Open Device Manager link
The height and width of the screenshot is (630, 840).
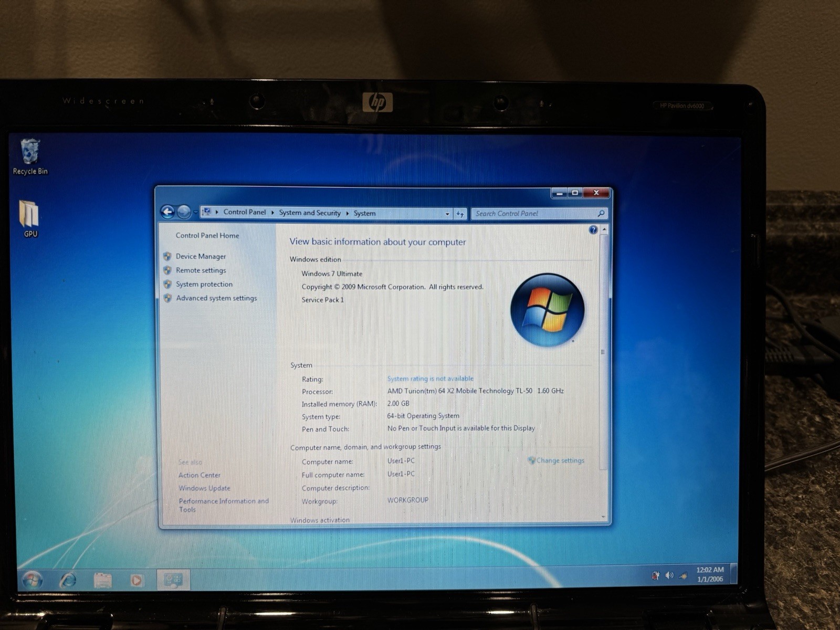(x=201, y=256)
